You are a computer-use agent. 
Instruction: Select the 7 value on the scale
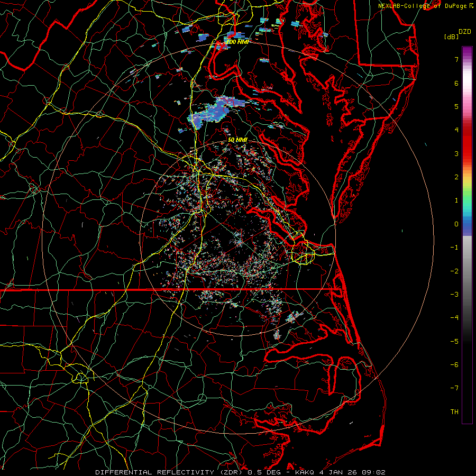point(456,59)
